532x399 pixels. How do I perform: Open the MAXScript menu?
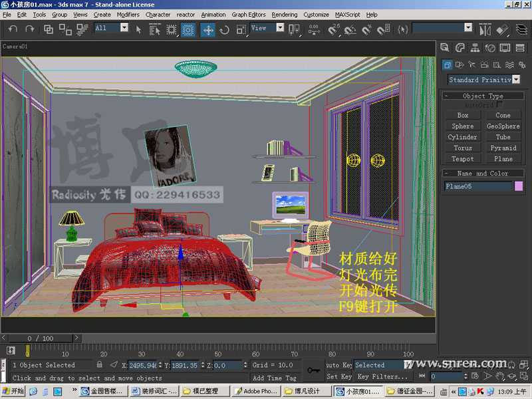pos(347,15)
